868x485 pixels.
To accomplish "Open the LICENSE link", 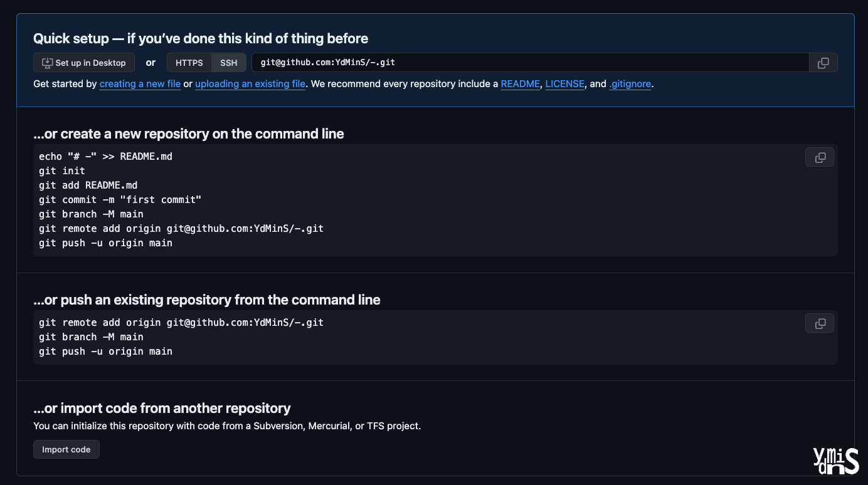I will tap(565, 84).
